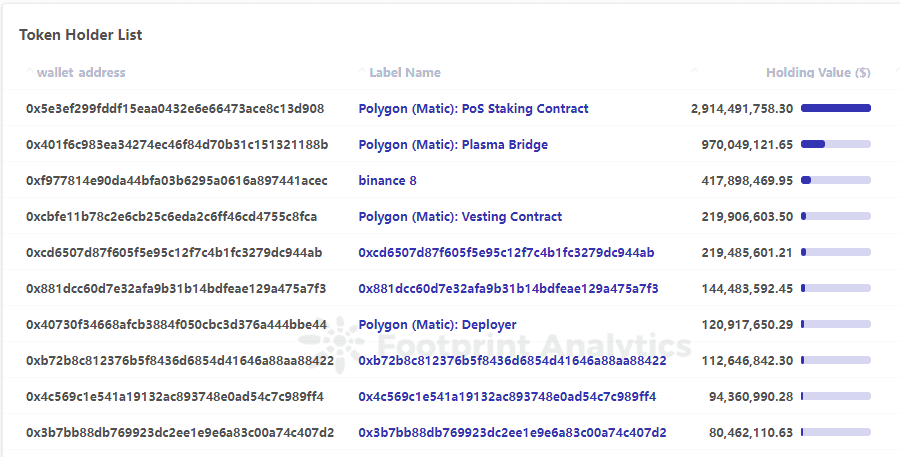900x457 pixels.
Task: Click the Token Holder List title
Action: coord(81,35)
